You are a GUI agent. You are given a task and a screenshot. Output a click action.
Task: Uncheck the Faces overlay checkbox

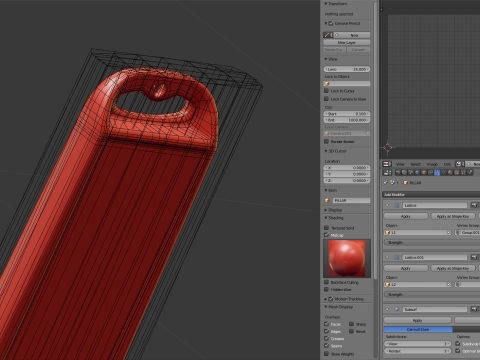click(327, 324)
